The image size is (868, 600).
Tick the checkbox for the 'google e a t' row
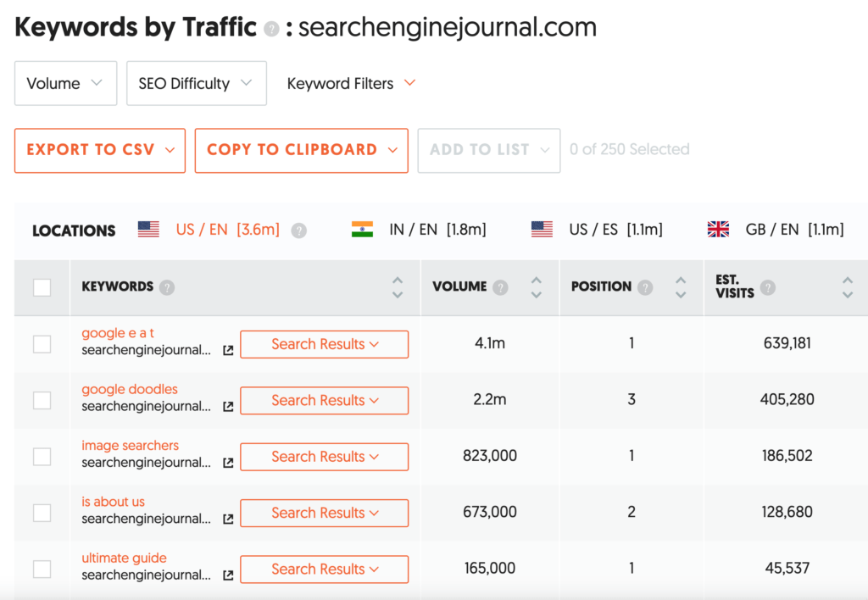[42, 343]
